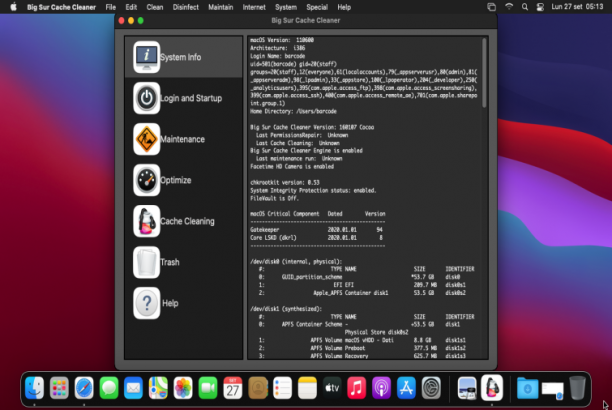Open Reminders app in the Dock
The height and width of the screenshot is (410, 612).
tap(282, 388)
